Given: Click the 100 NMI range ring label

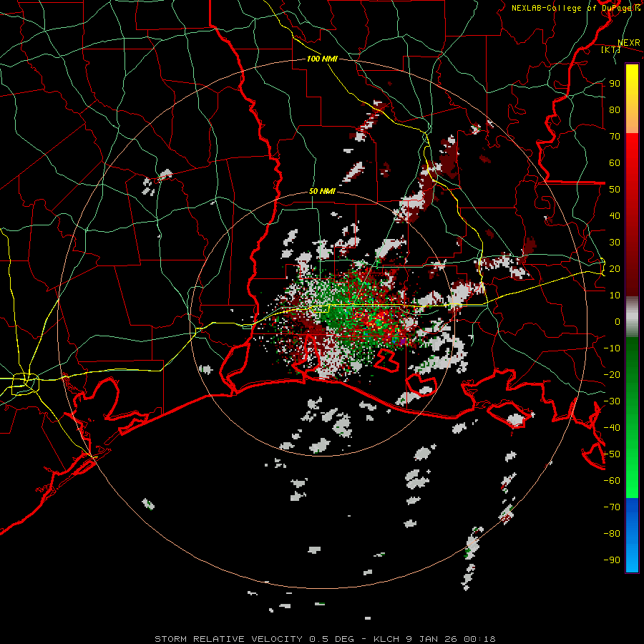Looking at the screenshot, I should point(322,59).
